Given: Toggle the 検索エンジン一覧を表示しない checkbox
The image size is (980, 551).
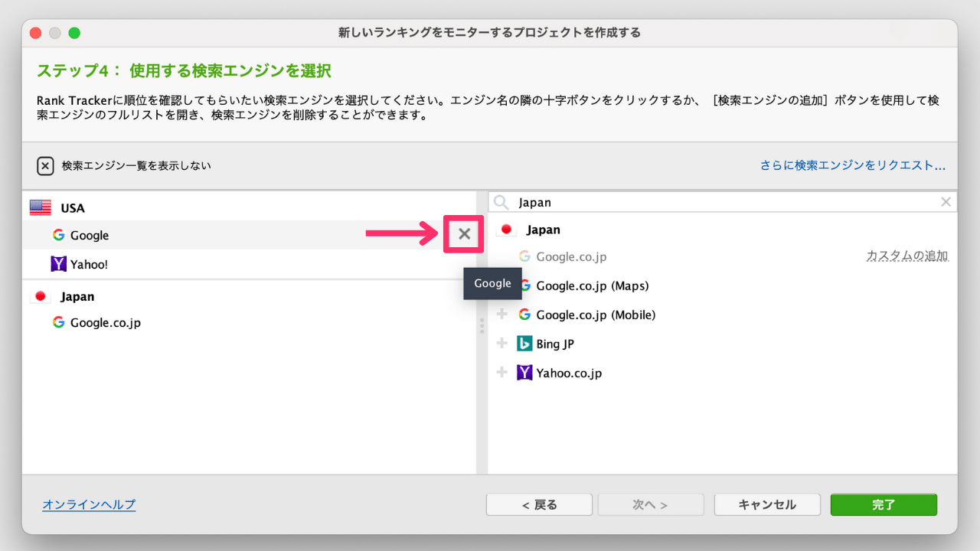Looking at the screenshot, I should click(45, 165).
